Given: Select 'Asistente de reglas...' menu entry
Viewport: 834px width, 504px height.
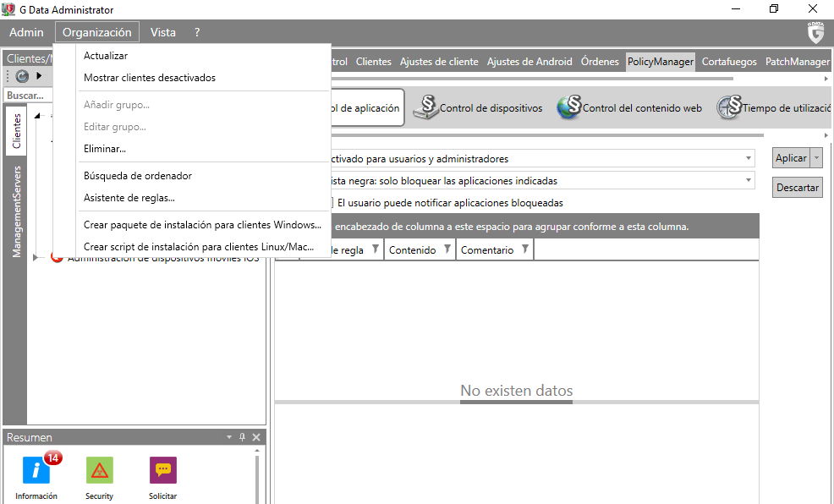Looking at the screenshot, I should [x=129, y=198].
